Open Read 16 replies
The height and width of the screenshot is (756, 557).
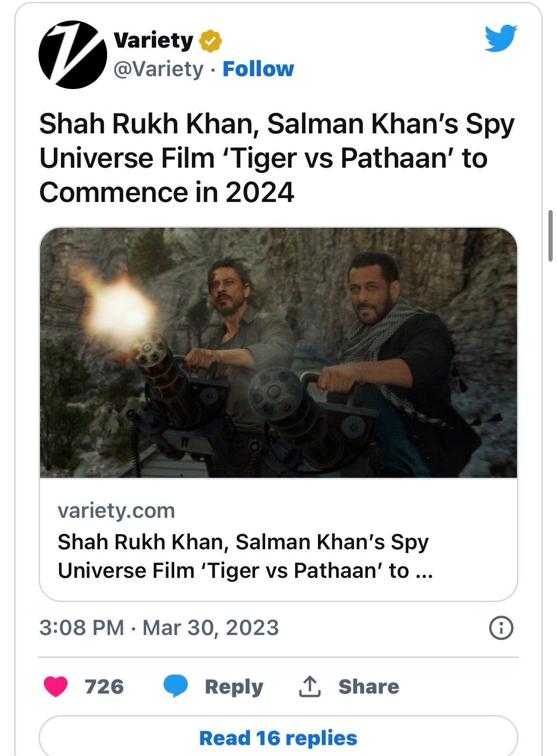[x=278, y=738]
